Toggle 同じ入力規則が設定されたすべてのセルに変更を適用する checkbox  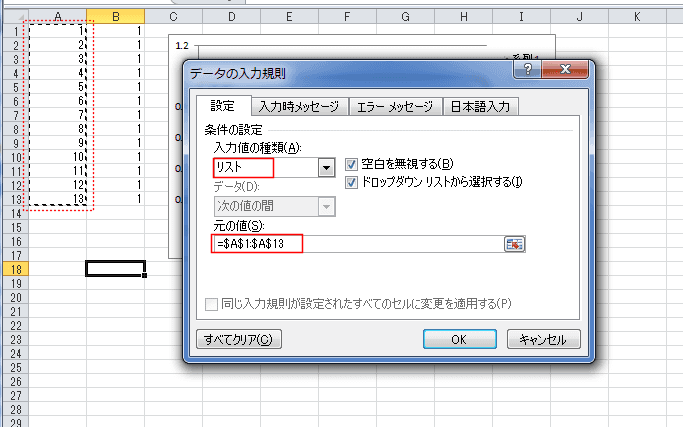(211, 304)
